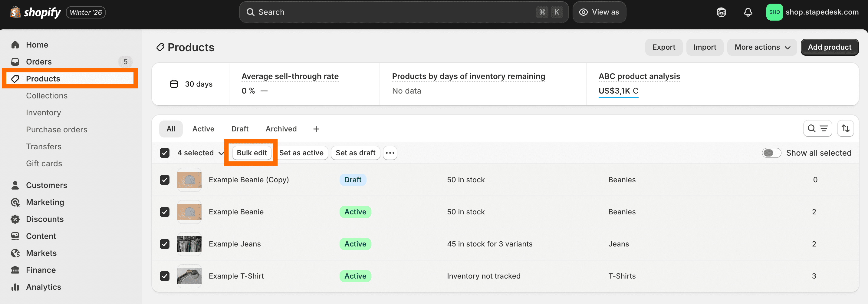Open the overflow menu next to Set as draft

(390, 153)
